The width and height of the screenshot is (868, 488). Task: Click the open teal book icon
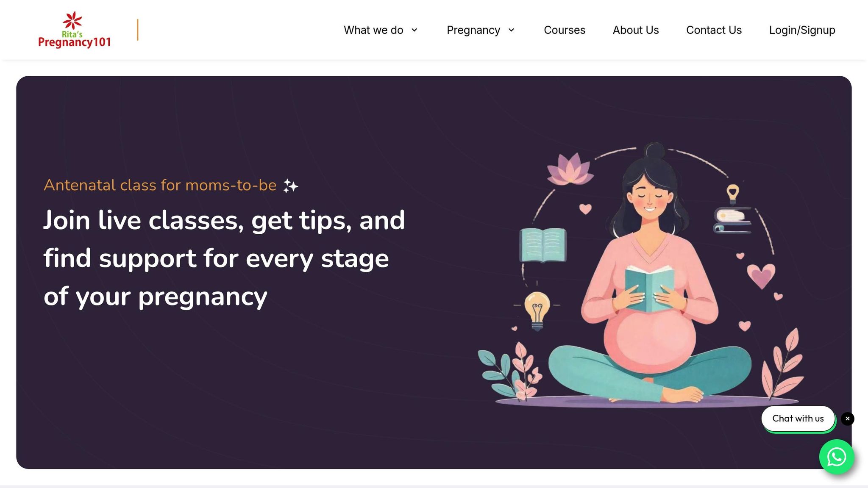(543, 245)
